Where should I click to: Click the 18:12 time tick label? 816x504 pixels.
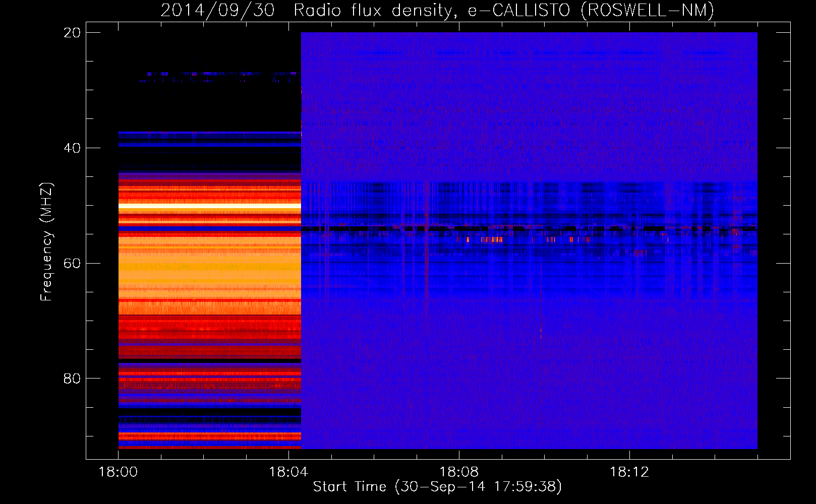[629, 472]
